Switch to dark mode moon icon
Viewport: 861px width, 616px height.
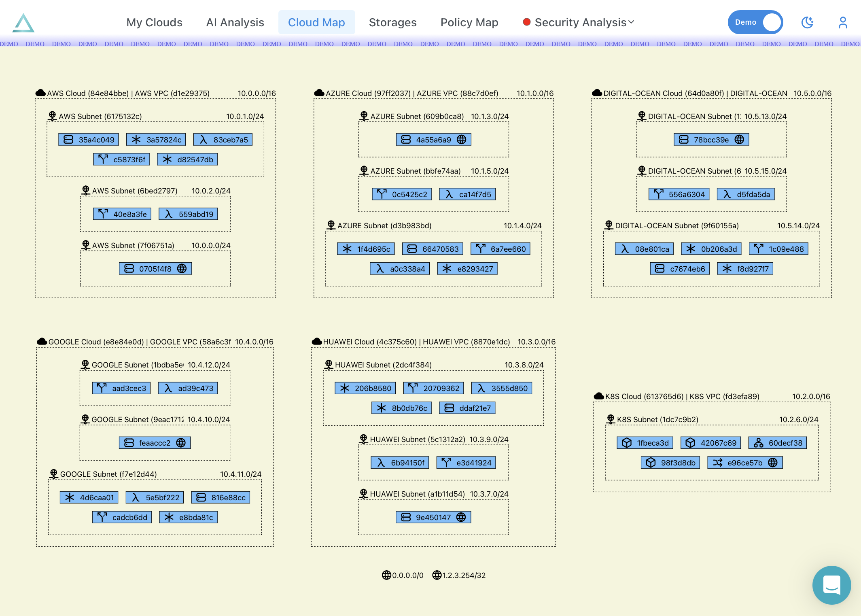[807, 22]
